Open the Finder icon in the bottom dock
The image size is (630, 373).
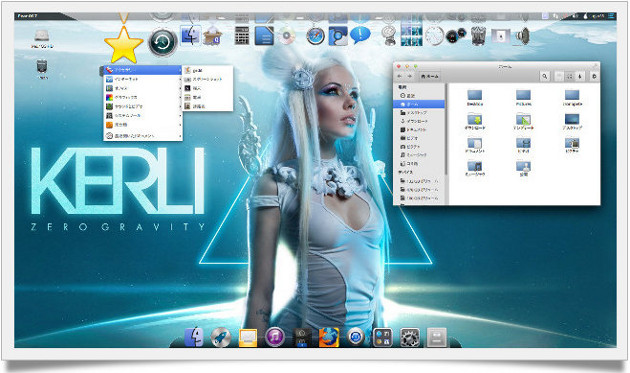194,337
